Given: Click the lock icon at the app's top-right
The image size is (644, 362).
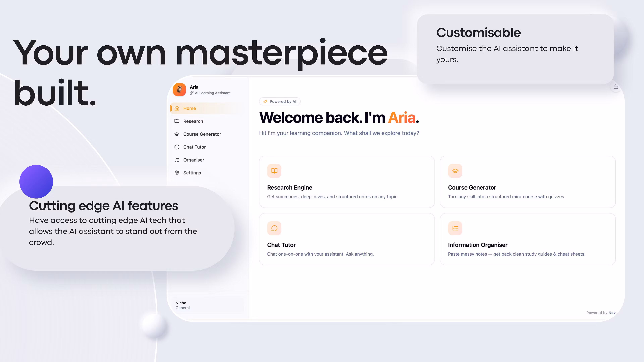Looking at the screenshot, I should pyautogui.click(x=616, y=87).
